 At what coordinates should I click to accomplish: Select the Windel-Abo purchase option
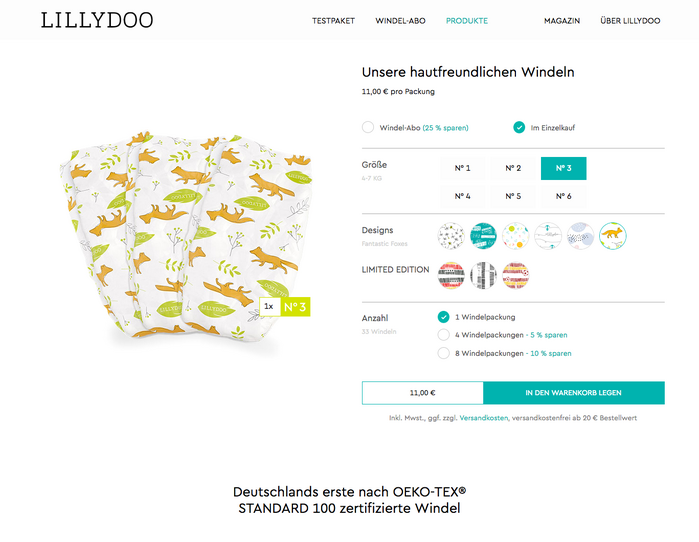(368, 127)
